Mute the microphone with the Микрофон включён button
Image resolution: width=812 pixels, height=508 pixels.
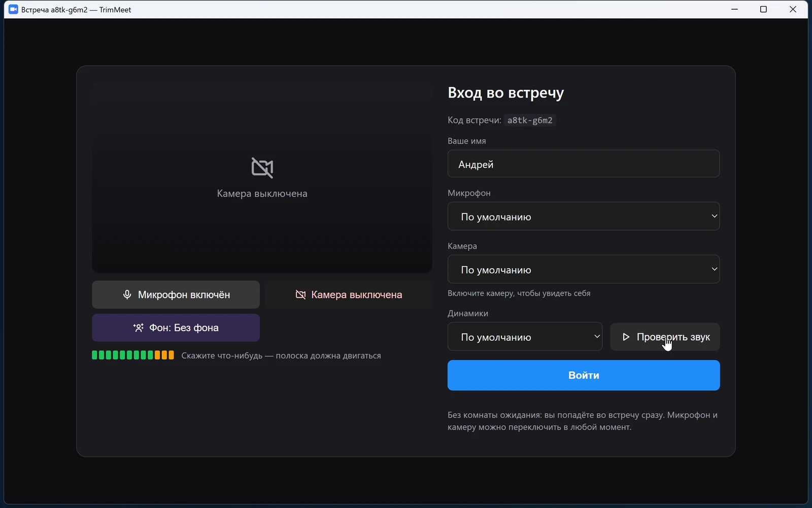click(176, 295)
